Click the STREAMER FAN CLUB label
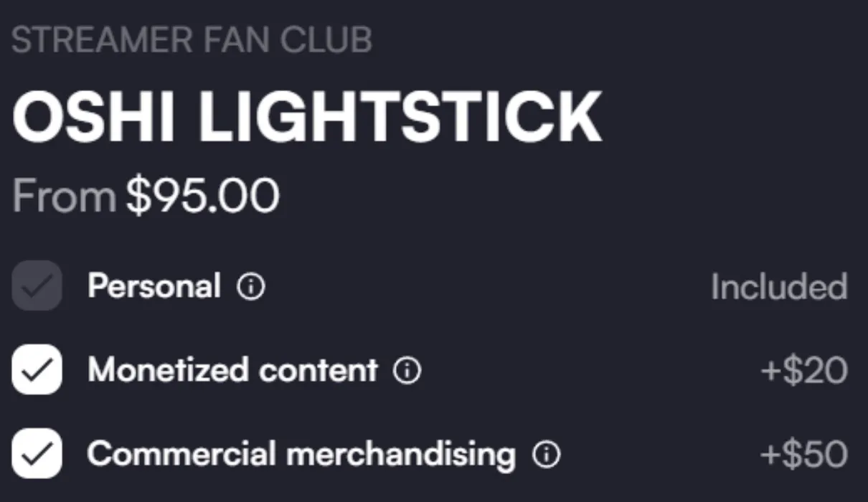The height and width of the screenshot is (502, 868). (x=192, y=39)
